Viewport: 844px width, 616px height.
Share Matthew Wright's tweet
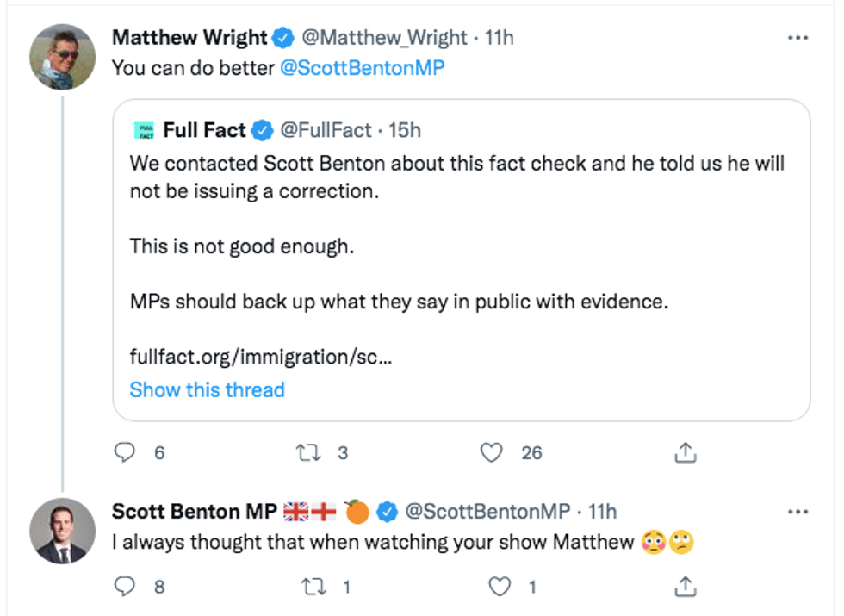click(x=685, y=452)
